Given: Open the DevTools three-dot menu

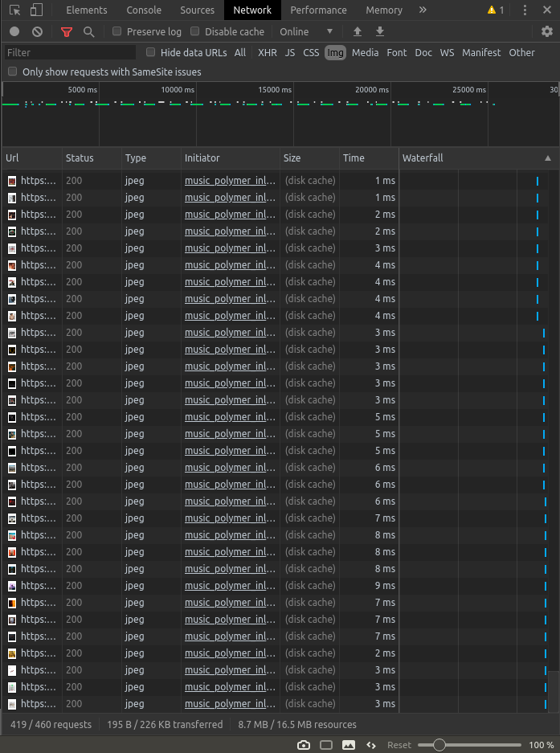Looking at the screenshot, I should click(525, 10).
